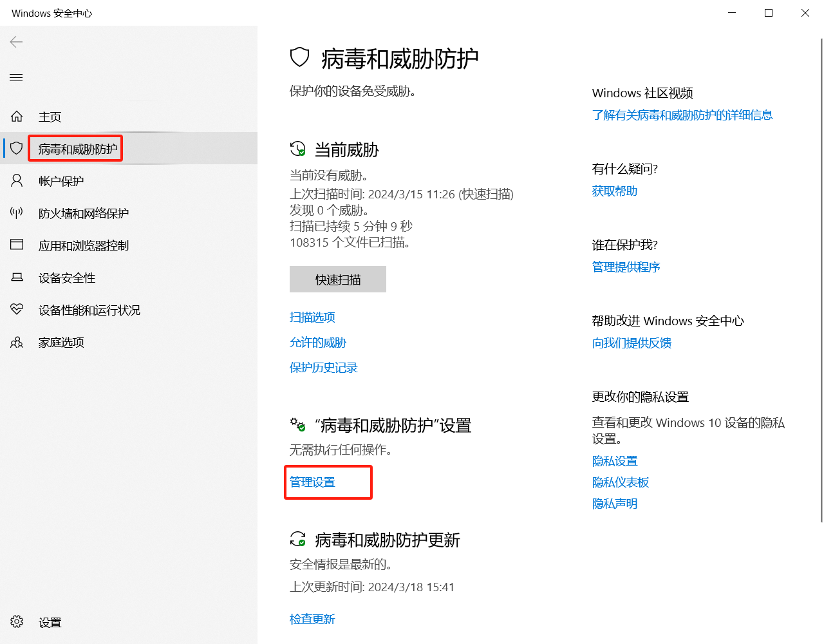Click the 上次扫描时间 line
The width and height of the screenshot is (824, 644).
pos(402,194)
